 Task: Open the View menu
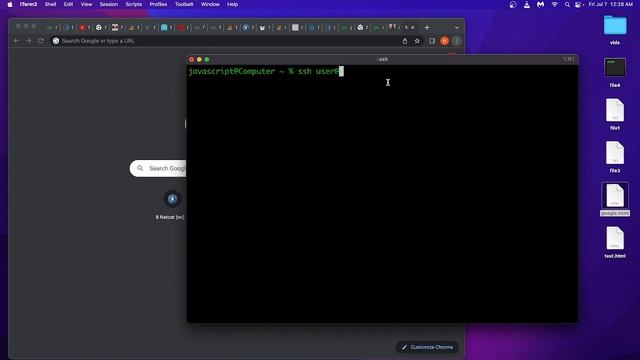(86, 4)
